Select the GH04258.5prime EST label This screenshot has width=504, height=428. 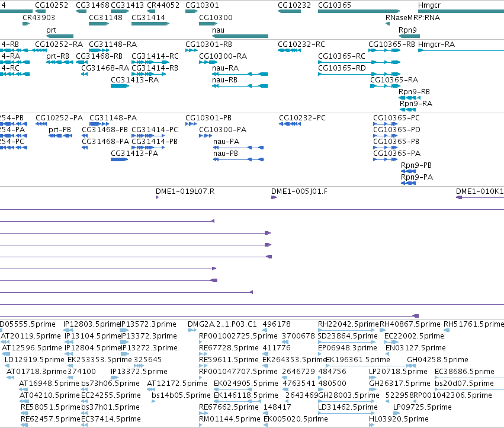438,360
